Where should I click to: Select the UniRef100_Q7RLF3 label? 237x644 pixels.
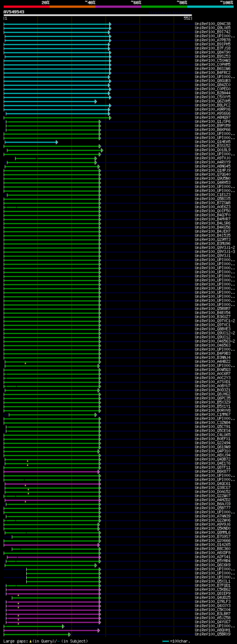tap(213, 602)
